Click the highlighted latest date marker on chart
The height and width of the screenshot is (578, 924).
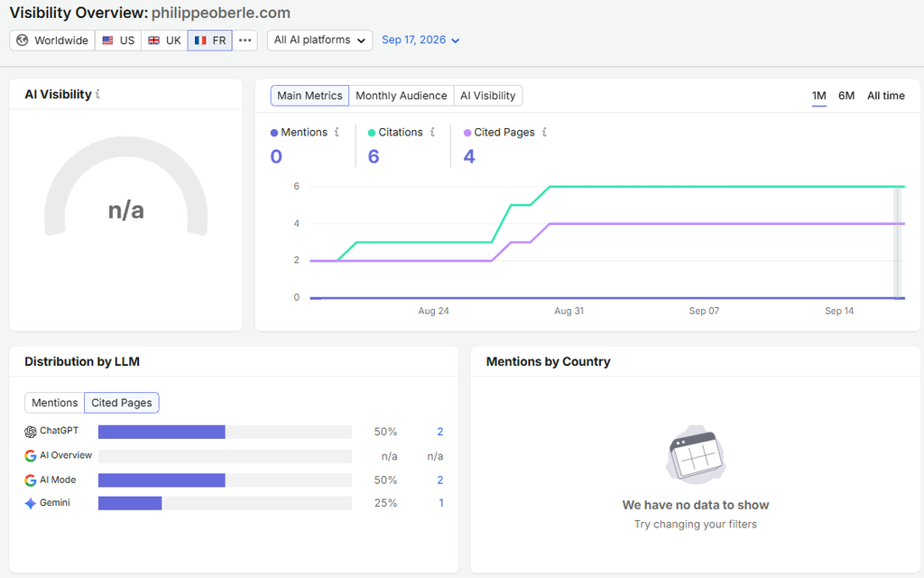coord(898,242)
